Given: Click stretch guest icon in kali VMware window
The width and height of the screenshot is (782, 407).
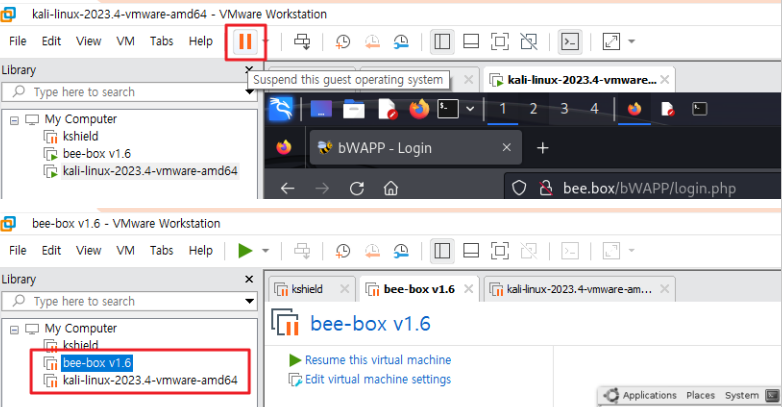Looking at the screenshot, I should point(611,41).
